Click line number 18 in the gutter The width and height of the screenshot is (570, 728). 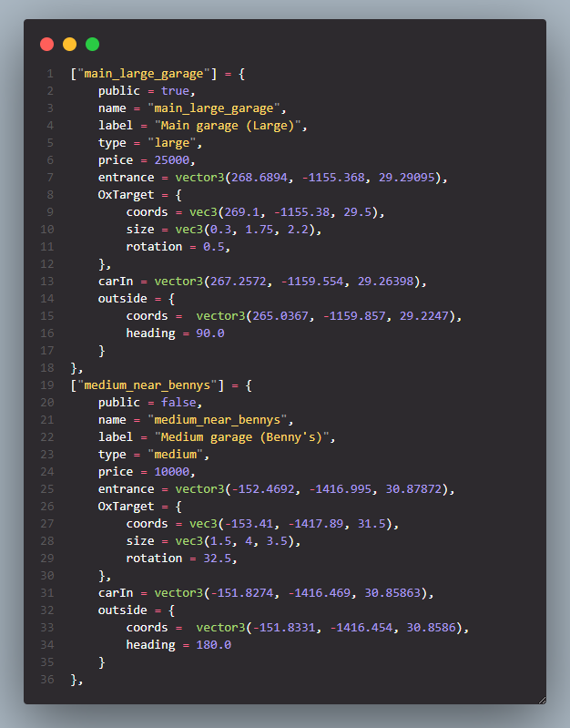pos(46,368)
